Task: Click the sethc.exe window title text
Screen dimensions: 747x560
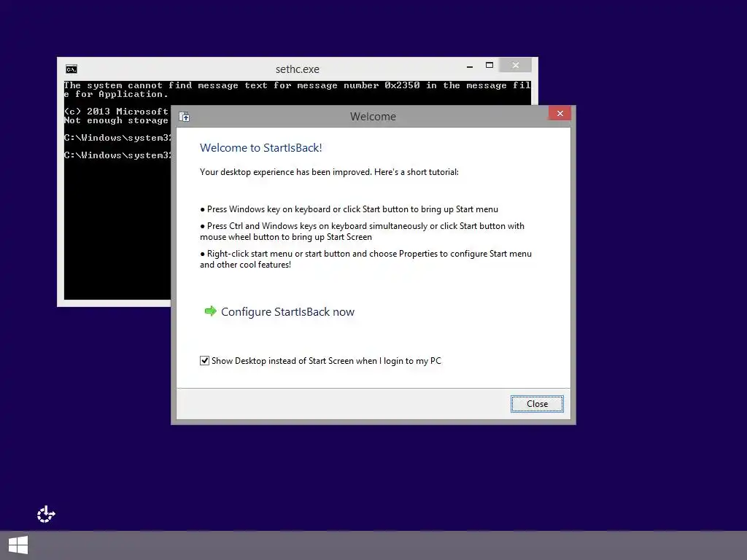Action: click(298, 69)
